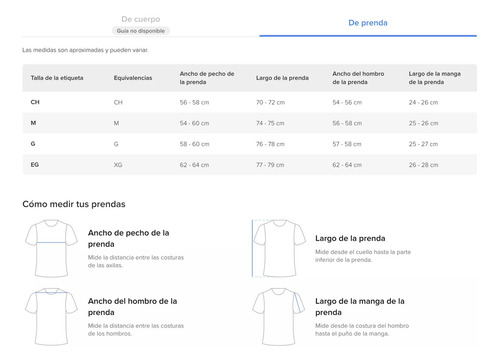Click the Ancho de pecho de la prenda header
The width and height of the screenshot is (500, 362).
click(x=207, y=78)
